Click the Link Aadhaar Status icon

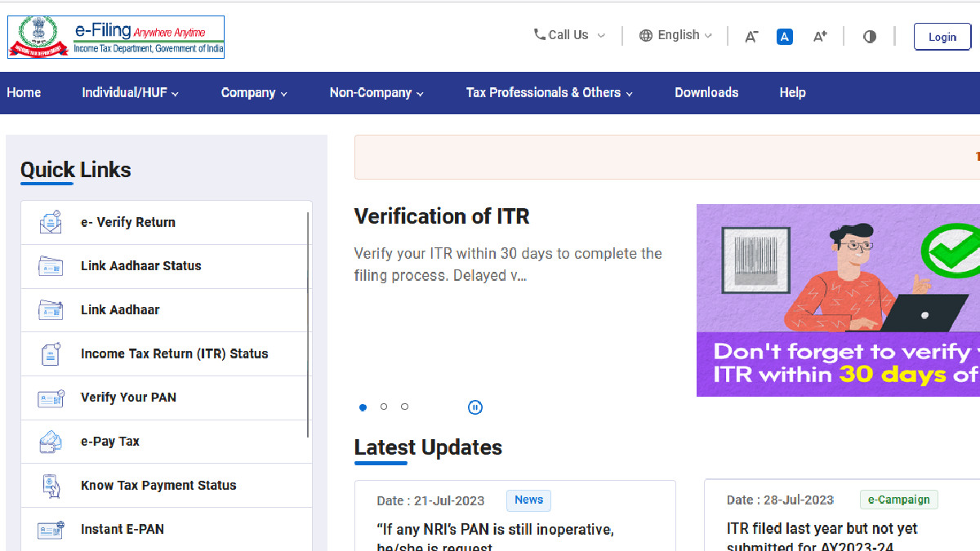coord(50,265)
